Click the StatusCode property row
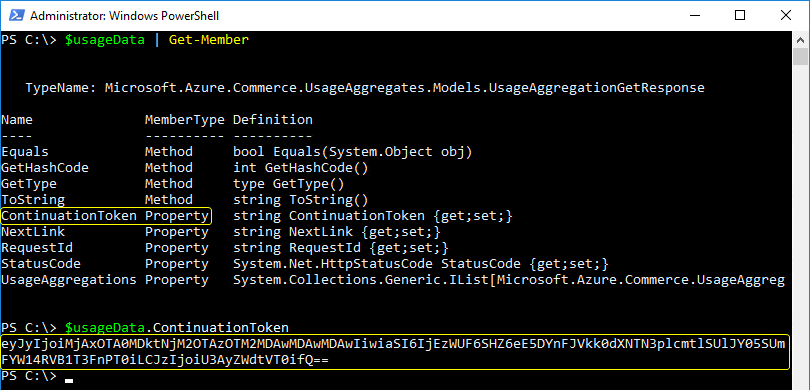 pyautogui.click(x=305, y=264)
